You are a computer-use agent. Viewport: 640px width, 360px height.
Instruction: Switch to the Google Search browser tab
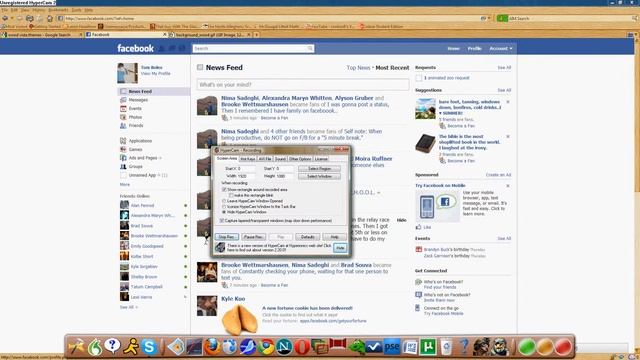41,35
